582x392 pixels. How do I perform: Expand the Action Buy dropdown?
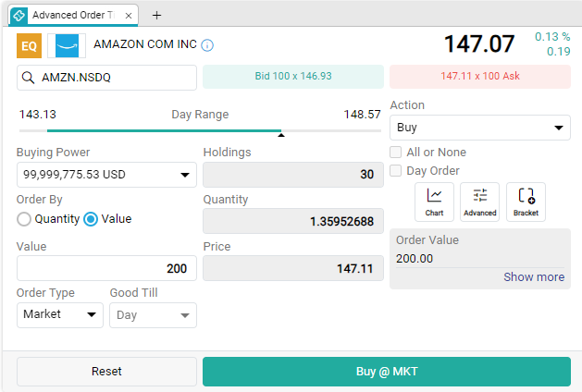(x=480, y=128)
